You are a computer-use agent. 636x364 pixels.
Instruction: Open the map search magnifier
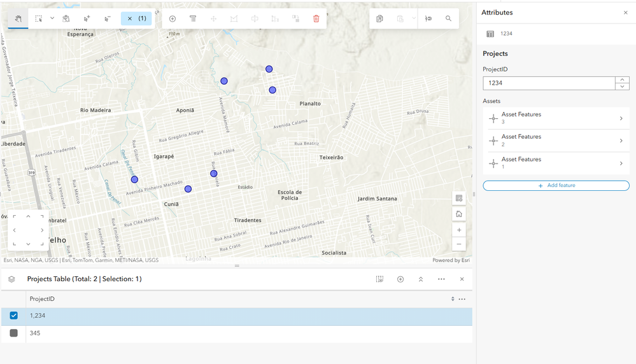448,18
